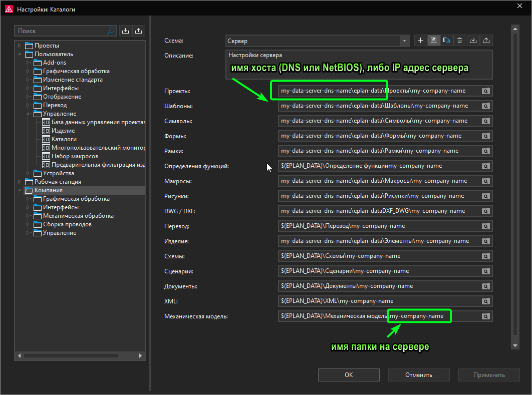Click browse icon for the Шаблоны path
532x395 pixels.
pyautogui.click(x=485, y=106)
